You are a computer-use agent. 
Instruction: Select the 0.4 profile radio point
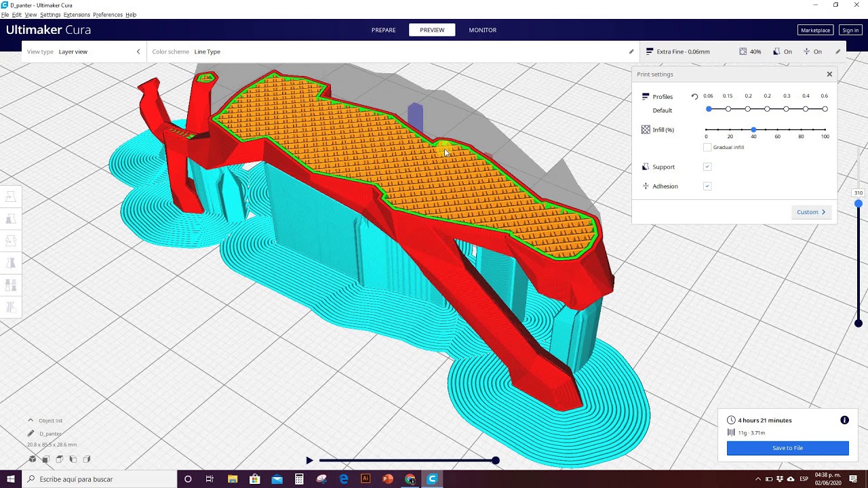pos(806,109)
